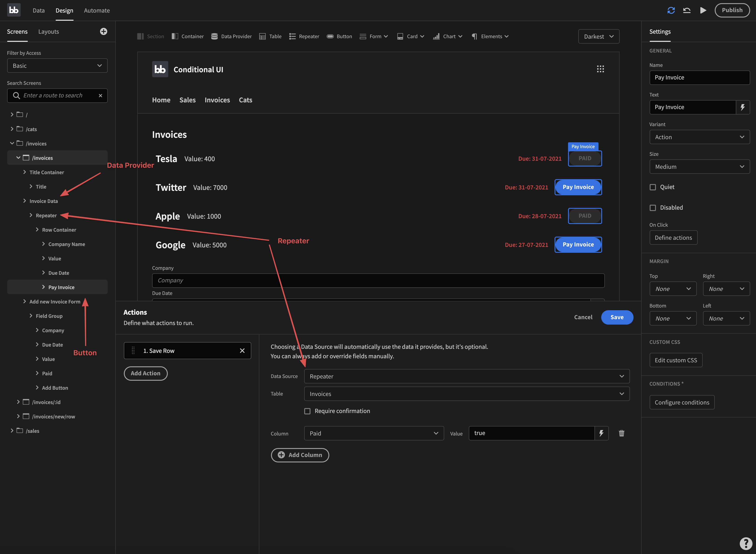756x554 pixels.
Task: Open the Chart components menu
Action: [448, 36]
